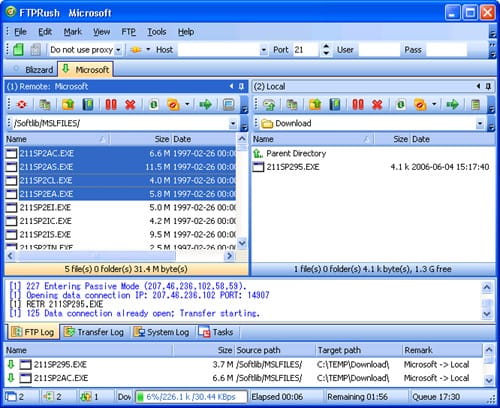This screenshot has width=500, height=408.
Task: Open the bookmarks book icon in Remote toolbar
Action: (x=88, y=105)
